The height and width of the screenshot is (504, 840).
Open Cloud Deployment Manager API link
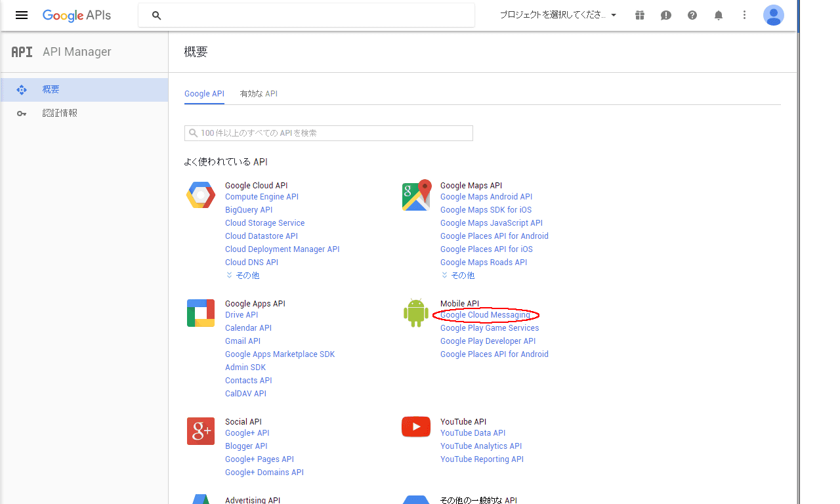282,249
